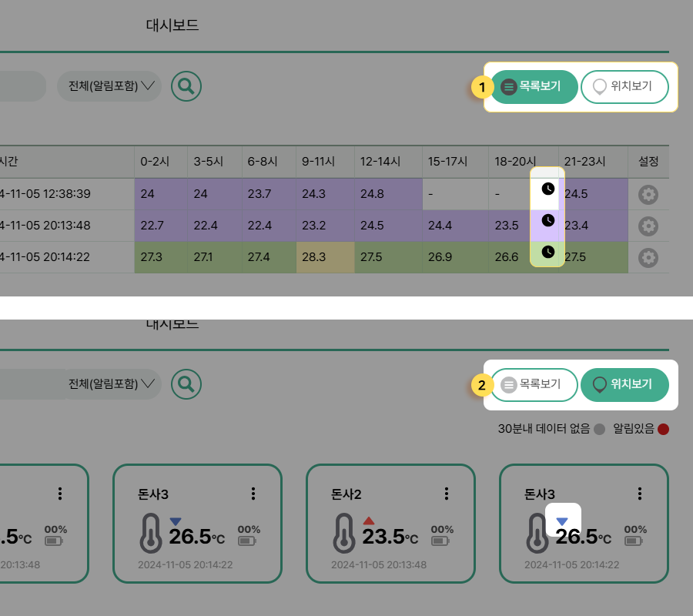
Task: Expand the 전체(알림포함) dropdown in lower panel
Action: [109, 383]
